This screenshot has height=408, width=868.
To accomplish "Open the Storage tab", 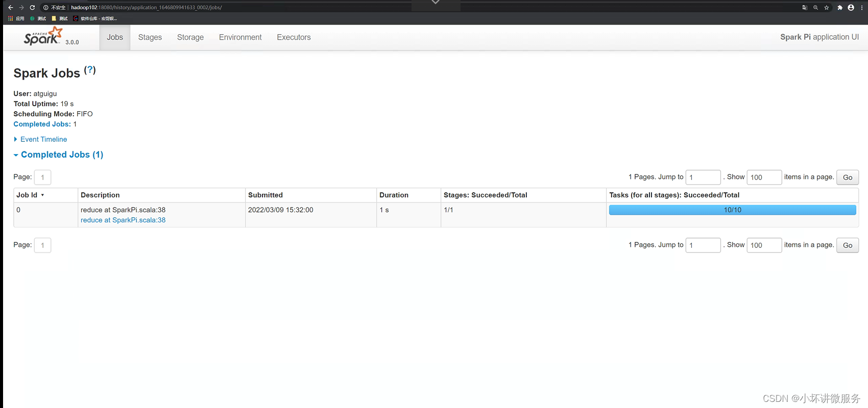I will tap(190, 37).
